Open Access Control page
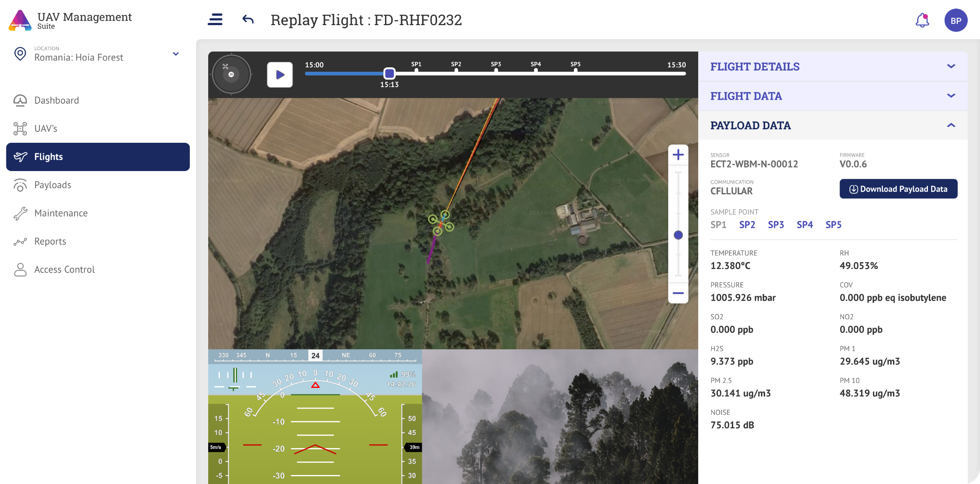The image size is (980, 484). (20, 269)
